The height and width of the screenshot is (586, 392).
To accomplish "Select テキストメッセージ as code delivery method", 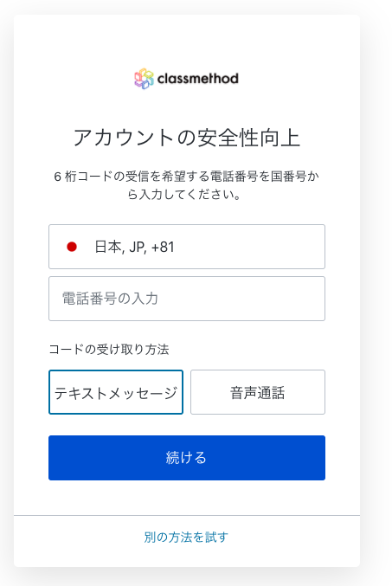I will click(x=116, y=392).
